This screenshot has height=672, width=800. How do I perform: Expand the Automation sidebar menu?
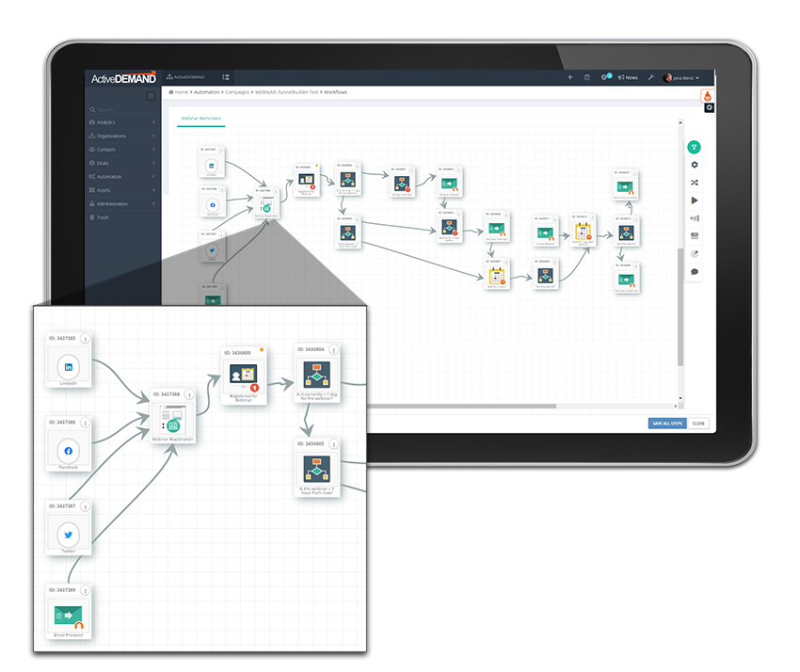[122, 177]
